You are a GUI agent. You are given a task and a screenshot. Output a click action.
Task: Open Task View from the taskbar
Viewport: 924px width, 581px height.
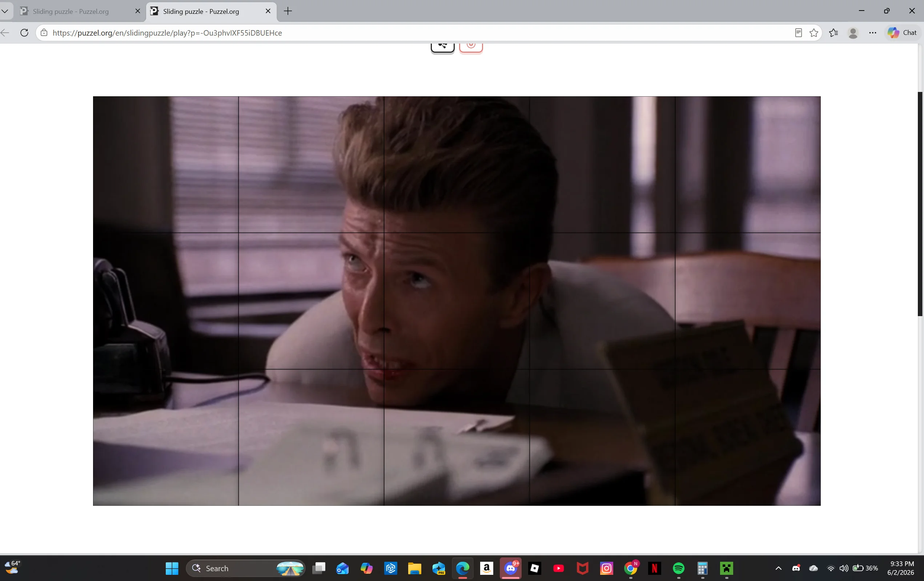click(x=318, y=568)
